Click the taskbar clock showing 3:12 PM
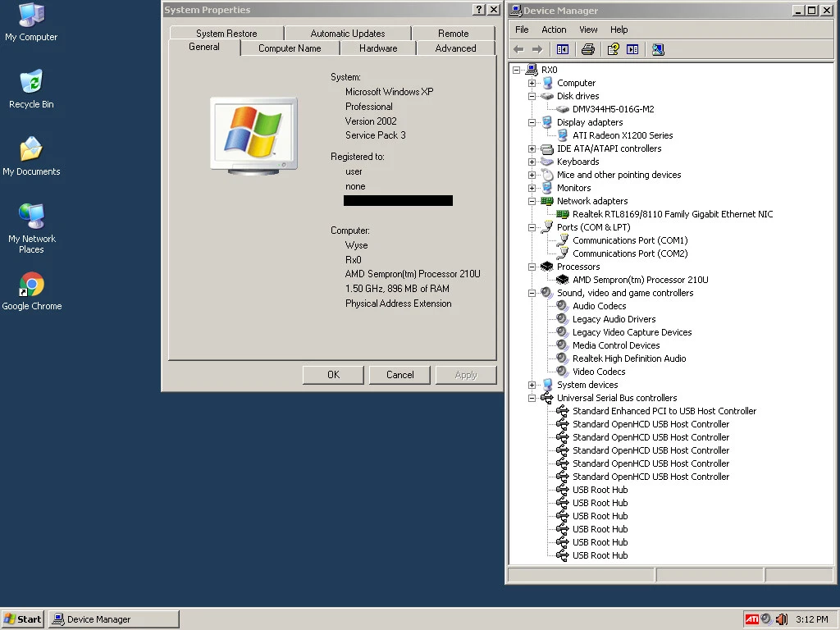 tap(811, 619)
